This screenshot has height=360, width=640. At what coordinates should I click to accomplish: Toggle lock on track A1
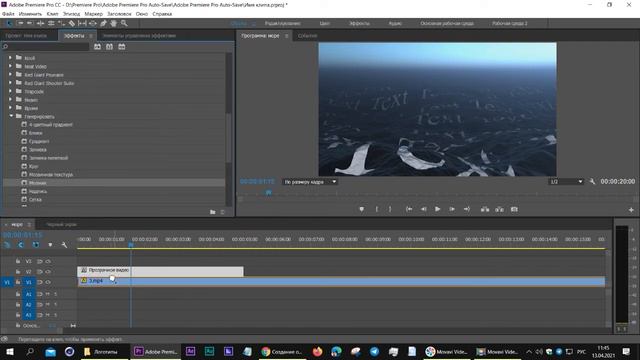click(18, 294)
